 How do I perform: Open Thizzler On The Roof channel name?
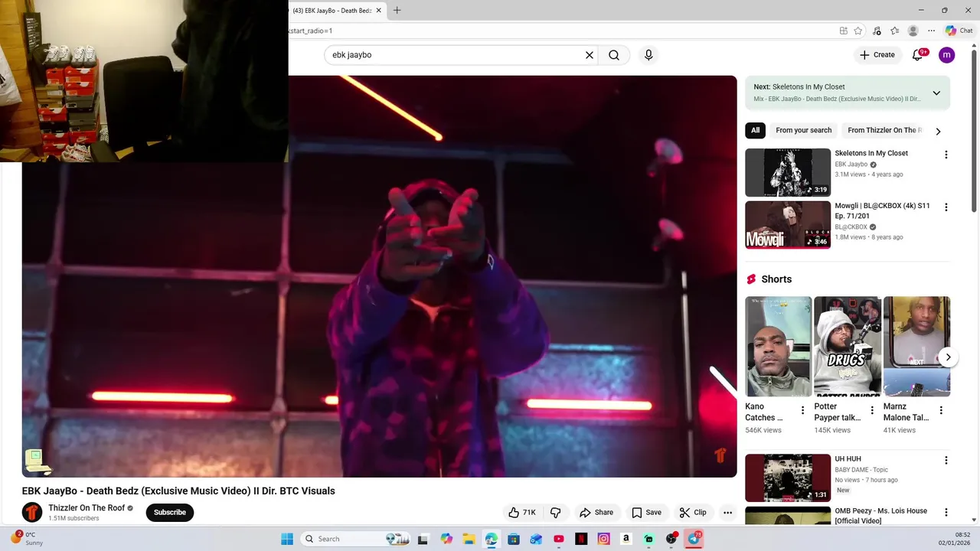click(87, 508)
